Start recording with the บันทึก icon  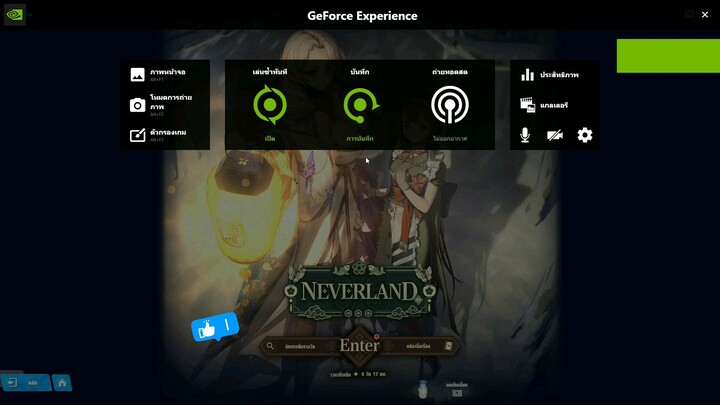[361, 105]
